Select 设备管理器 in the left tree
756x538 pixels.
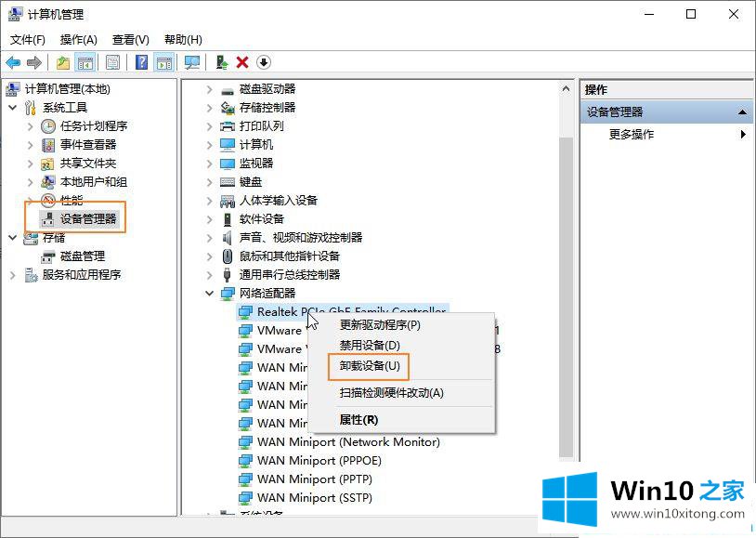88,219
